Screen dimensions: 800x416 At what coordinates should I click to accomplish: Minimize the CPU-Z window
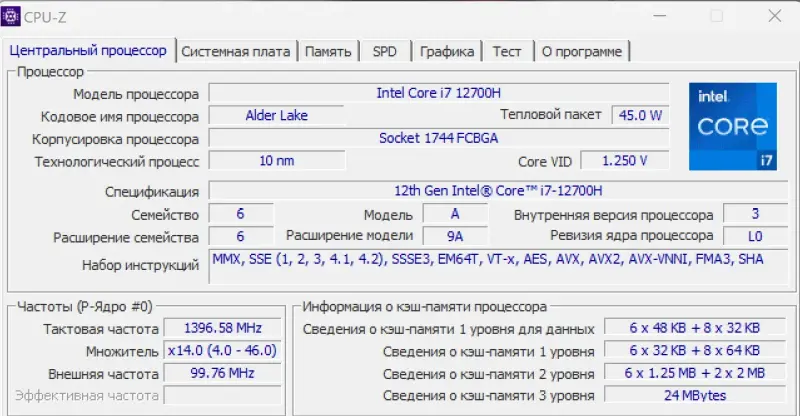[660, 16]
